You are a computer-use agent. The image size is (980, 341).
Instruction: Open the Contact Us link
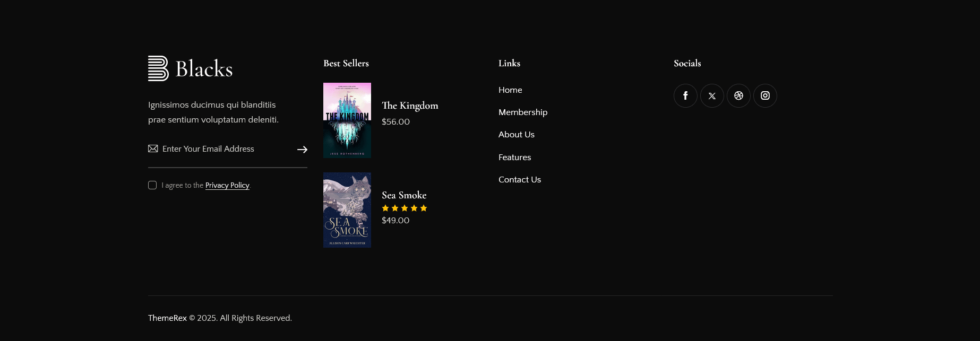[x=520, y=180]
